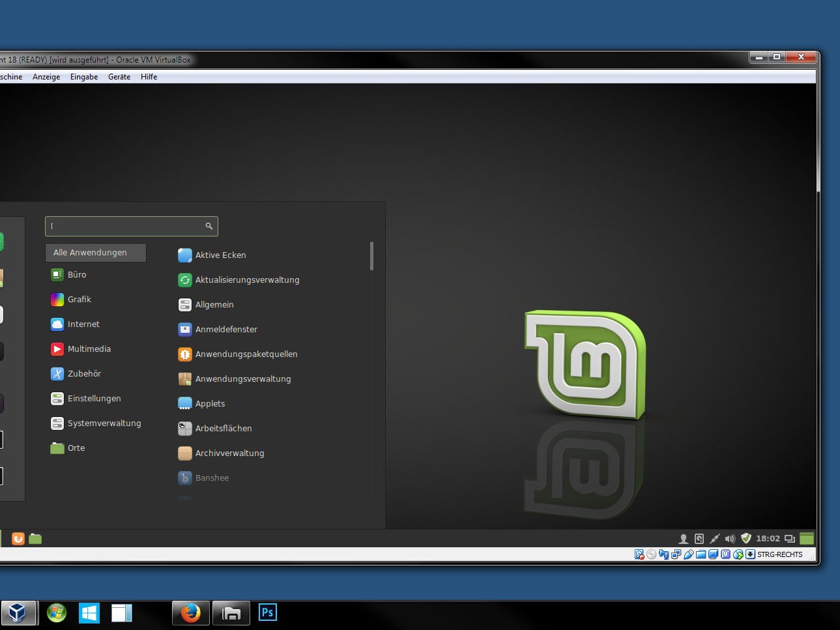Screen dimensions: 840x630
Task: Launch Archivverwaltung
Action: [x=221, y=453]
